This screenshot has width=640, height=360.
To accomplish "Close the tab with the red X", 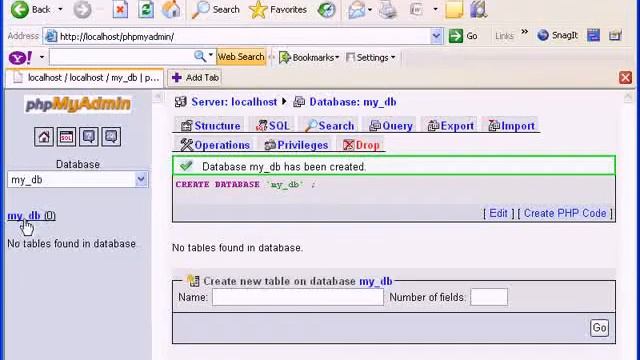I will (x=625, y=78).
